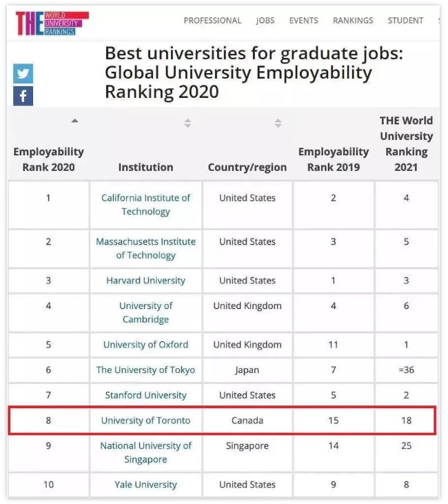This screenshot has height=504, width=448.
Task: Open the University of Cambridge link
Action: [x=145, y=312]
